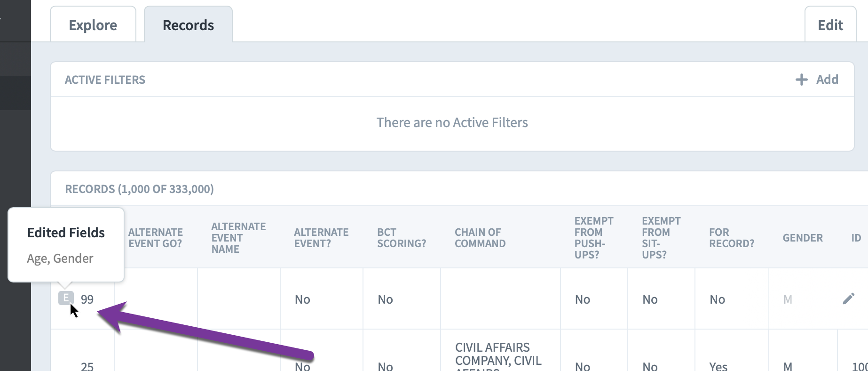Click the pencil edit icon in first row

pos(848,298)
